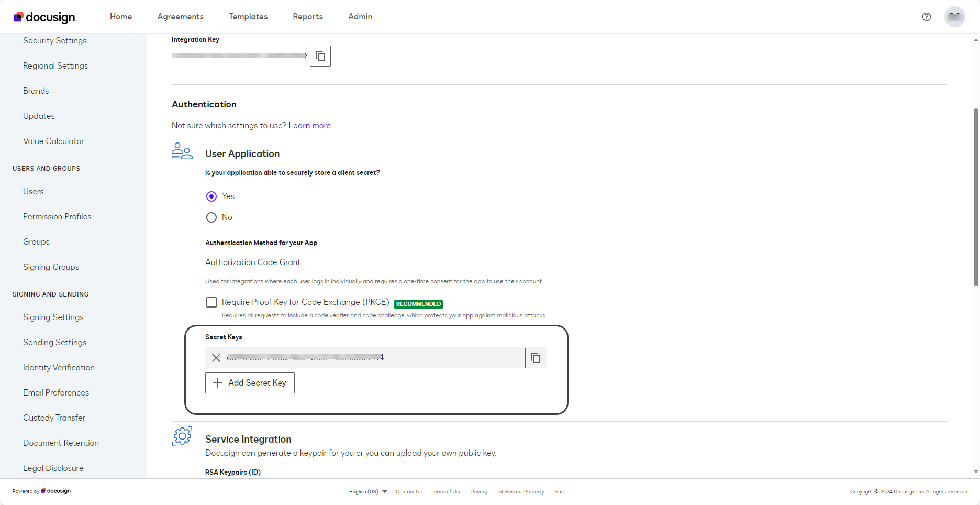Image resolution: width=980 pixels, height=505 pixels.
Task: Click the secret key value field
Action: (x=365, y=358)
